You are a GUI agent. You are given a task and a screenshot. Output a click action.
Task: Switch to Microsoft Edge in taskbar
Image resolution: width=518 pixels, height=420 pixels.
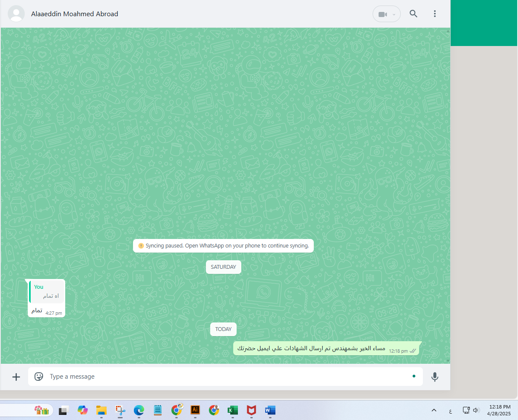tap(139, 410)
